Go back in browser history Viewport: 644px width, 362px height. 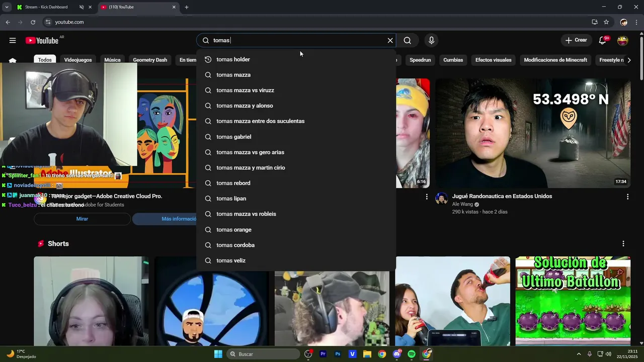click(x=8, y=22)
